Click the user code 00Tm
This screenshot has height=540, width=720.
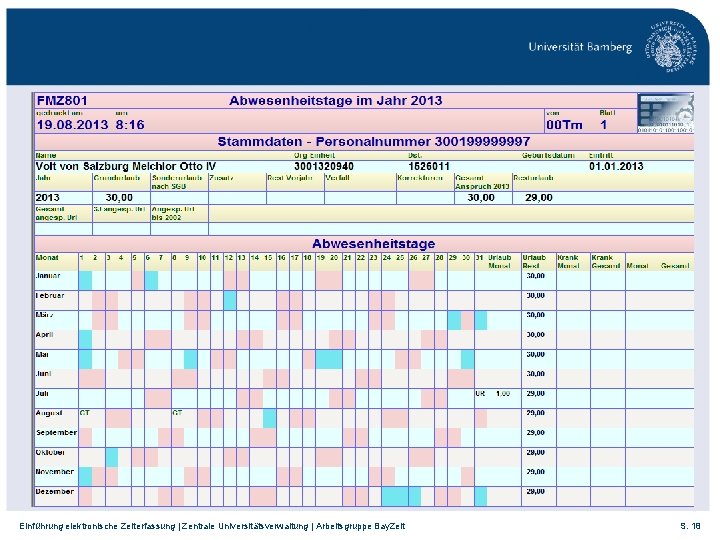564,125
